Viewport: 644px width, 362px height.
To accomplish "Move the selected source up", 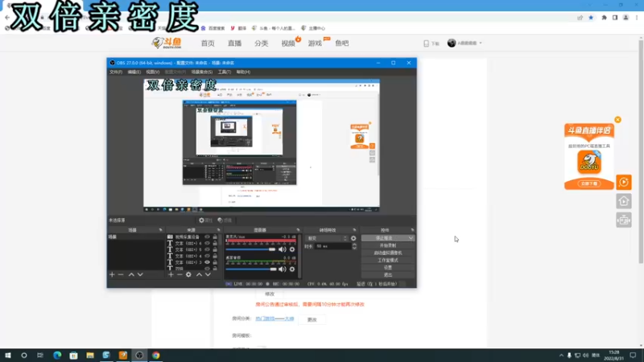I will point(199,274).
